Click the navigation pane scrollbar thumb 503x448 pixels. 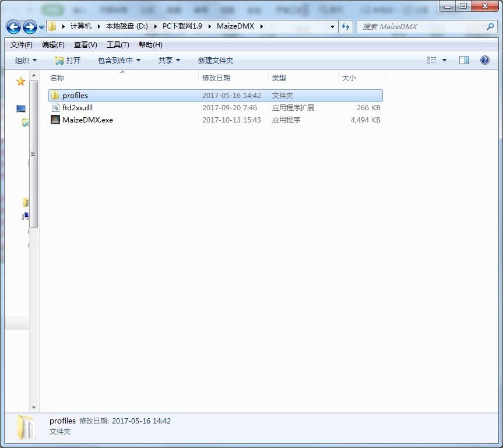pyautogui.click(x=34, y=154)
